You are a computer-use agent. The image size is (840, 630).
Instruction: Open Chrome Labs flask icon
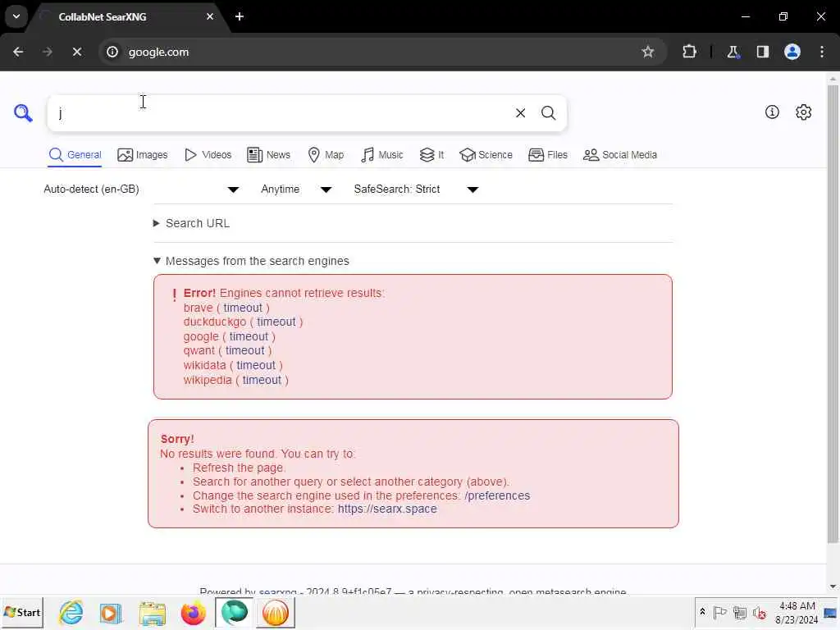click(x=733, y=52)
